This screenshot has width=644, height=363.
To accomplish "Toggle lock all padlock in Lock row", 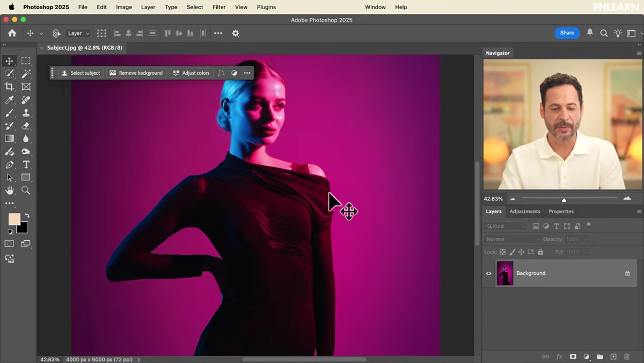I will (x=540, y=252).
